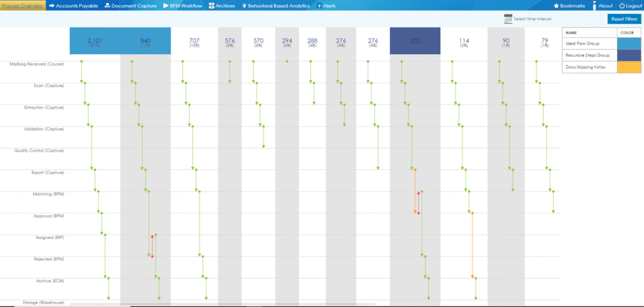Screen dimensions: 644x307
Task: Open the calendar time interval picker
Action: pyautogui.click(x=508, y=19)
